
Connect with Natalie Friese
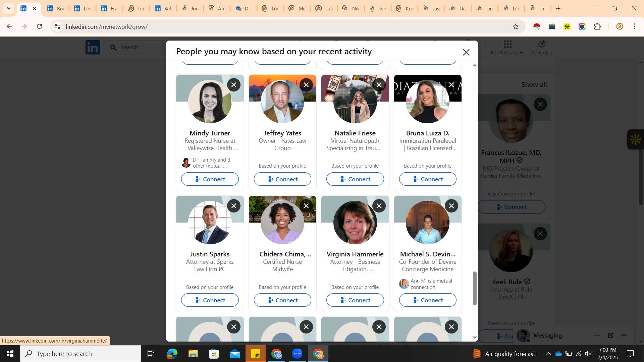pyautogui.click(x=355, y=179)
